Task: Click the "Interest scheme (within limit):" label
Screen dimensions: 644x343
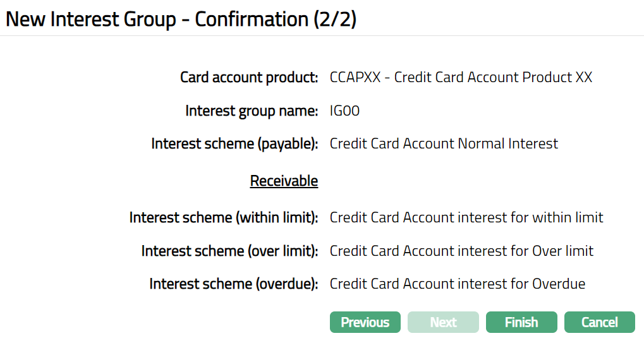Action: [223, 218]
